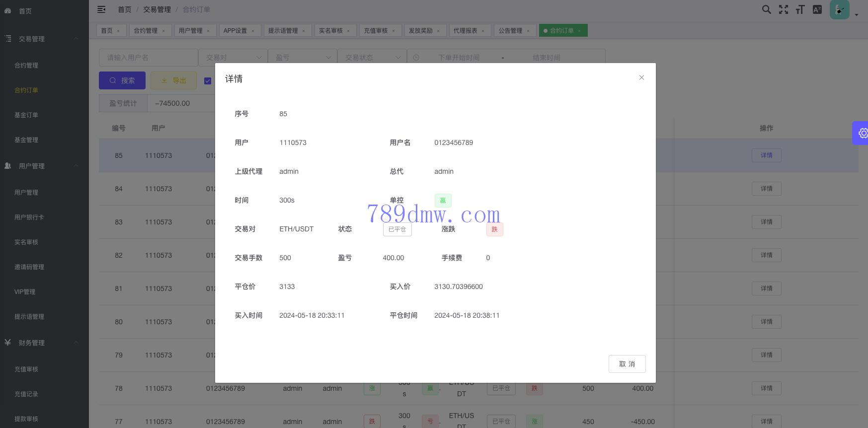Switch to the 充值审核 tab

376,31
